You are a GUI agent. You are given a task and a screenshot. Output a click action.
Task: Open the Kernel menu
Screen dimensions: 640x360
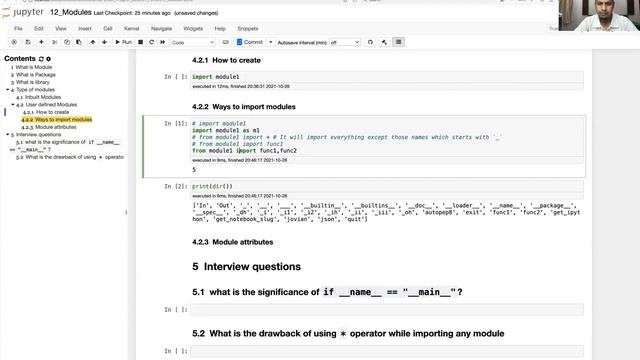pyautogui.click(x=131, y=29)
